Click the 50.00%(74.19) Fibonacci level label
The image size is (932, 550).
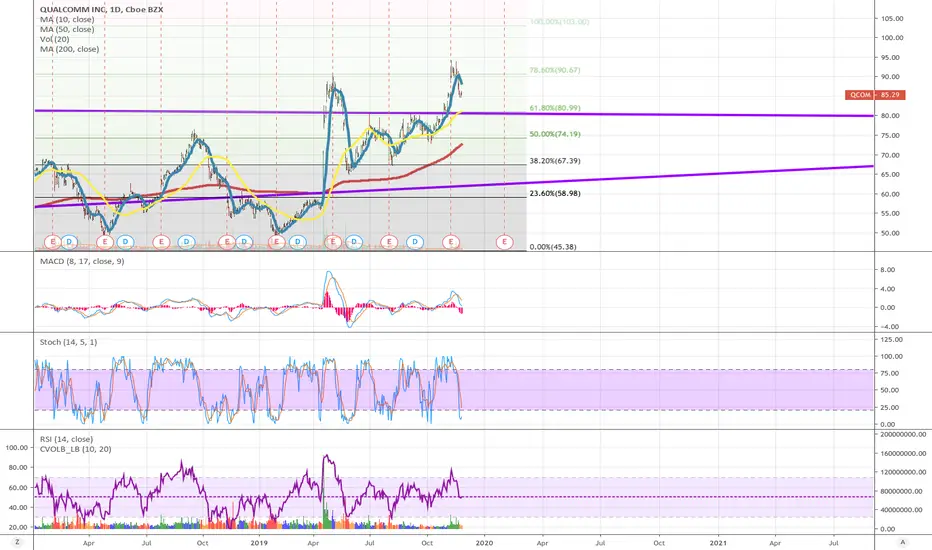point(555,134)
